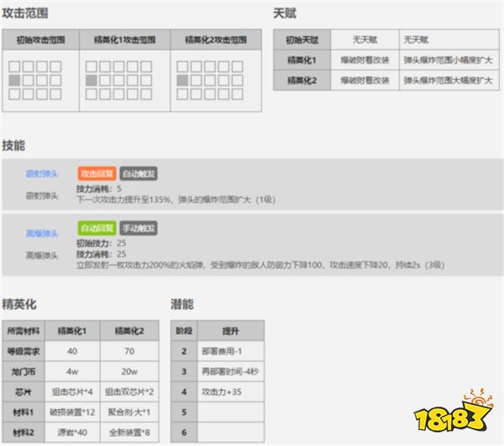Click the orange 攻击回复 tag
504x446 pixels.
tap(97, 173)
